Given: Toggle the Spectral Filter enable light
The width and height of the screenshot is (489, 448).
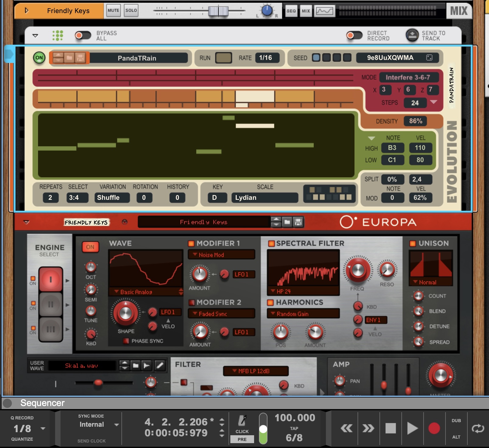Looking at the screenshot, I should (x=271, y=243).
